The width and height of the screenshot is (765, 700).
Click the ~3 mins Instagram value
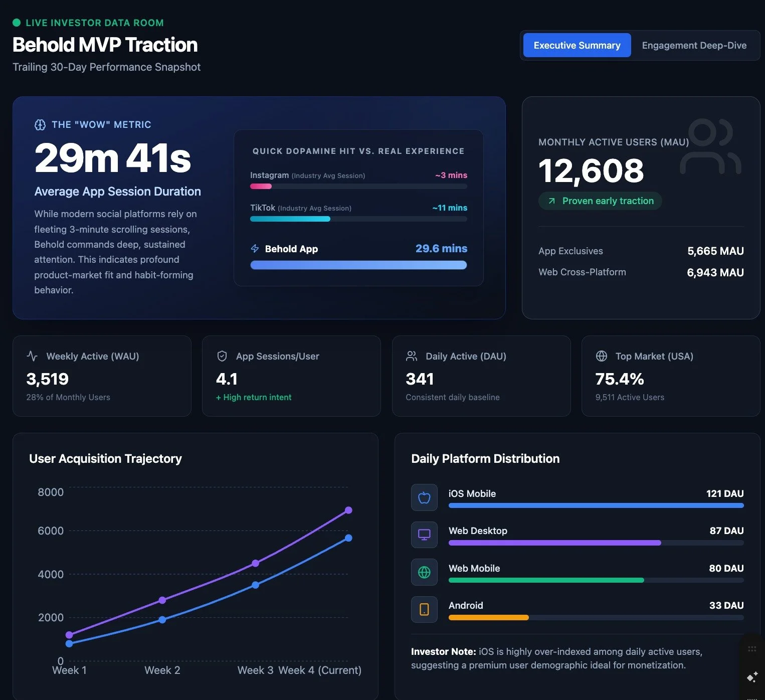[x=451, y=175]
